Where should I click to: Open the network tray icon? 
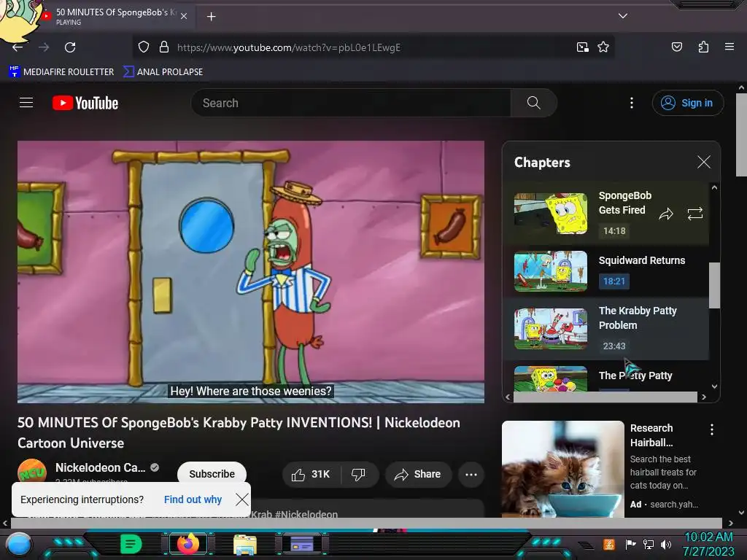649,544
